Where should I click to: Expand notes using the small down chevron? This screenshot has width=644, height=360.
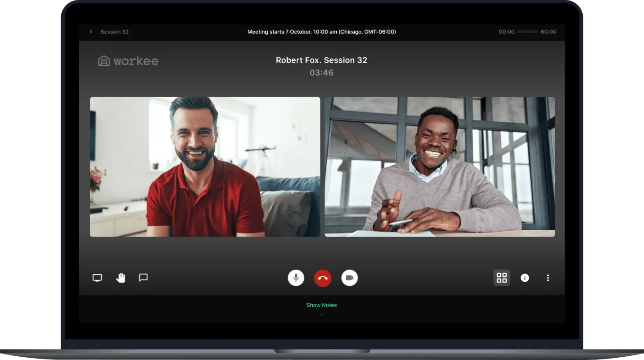coord(322,315)
